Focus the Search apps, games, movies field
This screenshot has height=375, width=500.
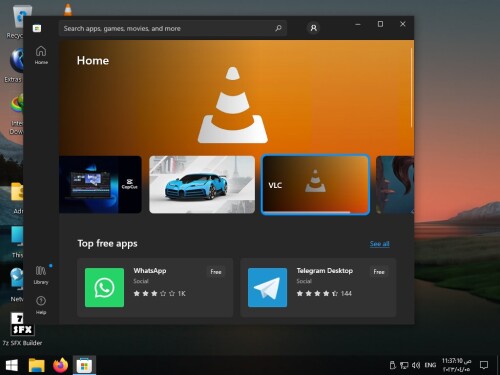point(173,28)
